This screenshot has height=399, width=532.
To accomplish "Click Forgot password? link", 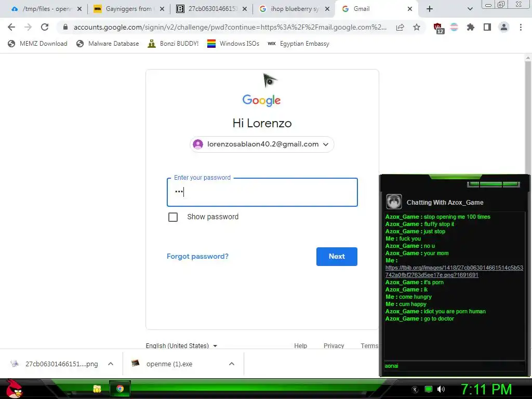I will 197,257.
